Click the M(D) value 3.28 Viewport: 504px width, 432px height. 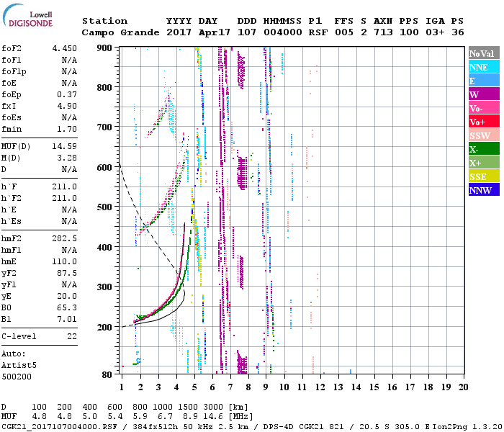point(67,158)
